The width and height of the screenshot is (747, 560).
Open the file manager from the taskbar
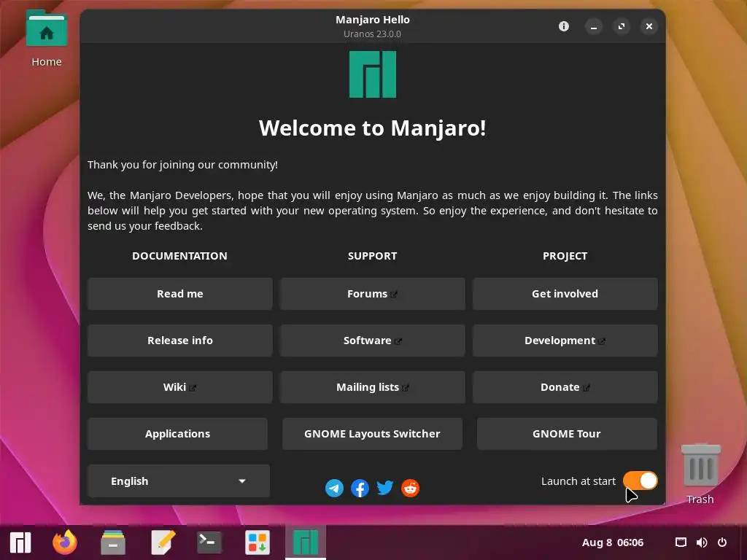[x=113, y=542]
